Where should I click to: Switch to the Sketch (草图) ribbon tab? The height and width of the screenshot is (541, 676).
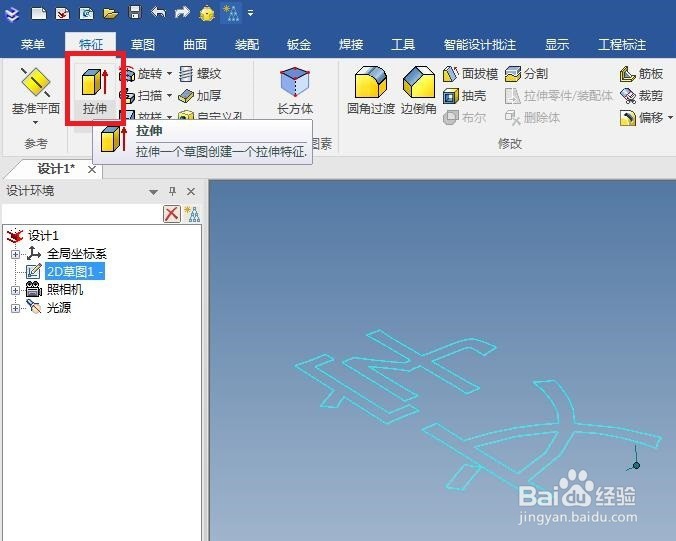tap(143, 44)
